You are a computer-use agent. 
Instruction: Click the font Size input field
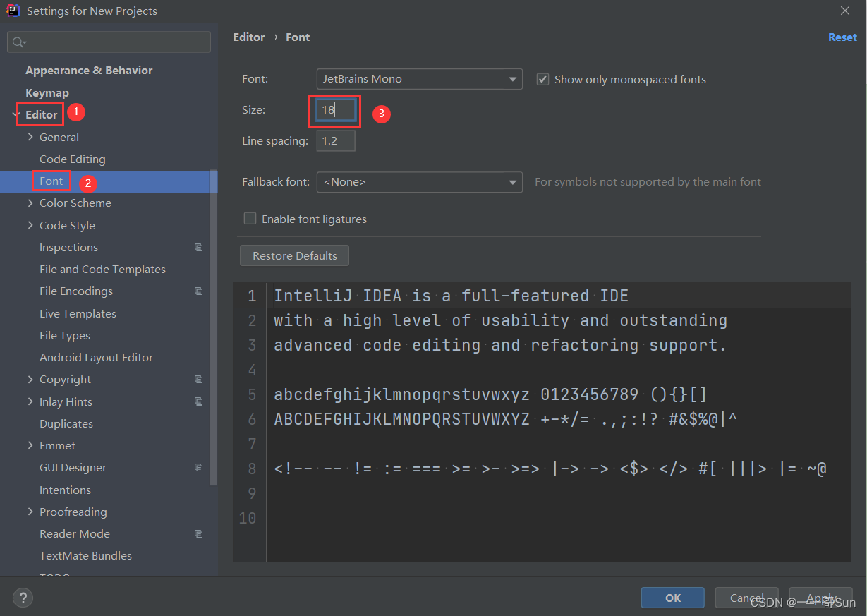click(x=336, y=110)
